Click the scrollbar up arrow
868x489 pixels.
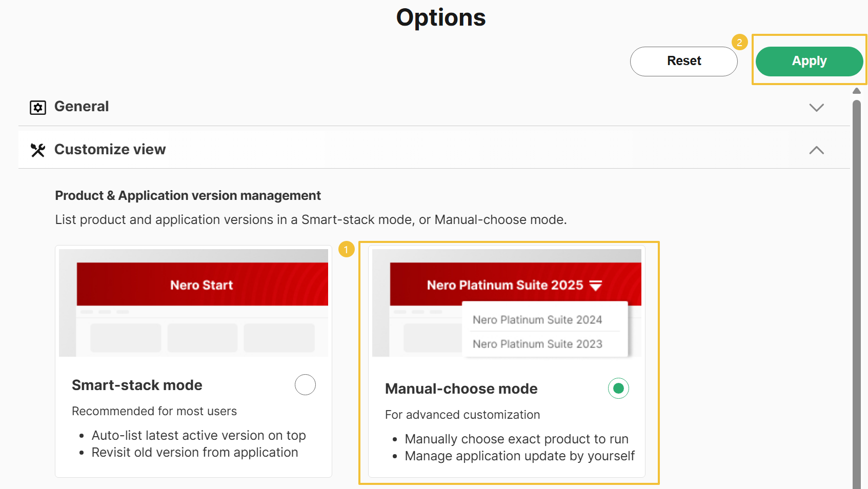856,91
